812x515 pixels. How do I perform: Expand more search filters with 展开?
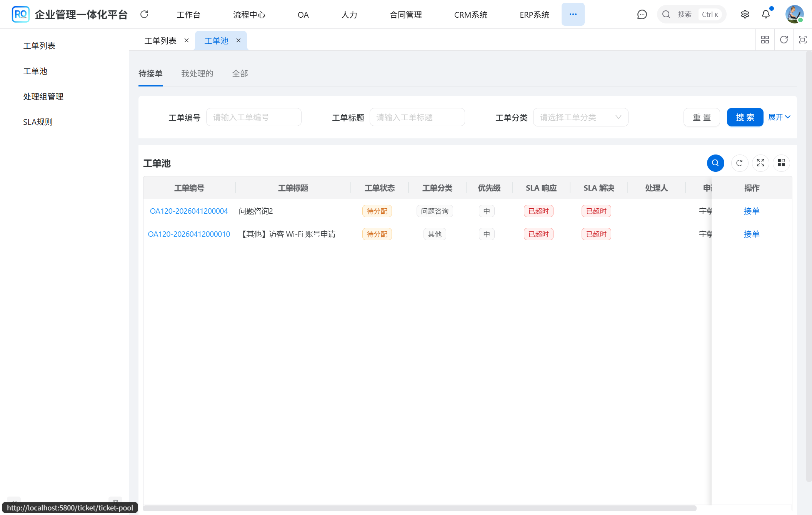coord(779,117)
